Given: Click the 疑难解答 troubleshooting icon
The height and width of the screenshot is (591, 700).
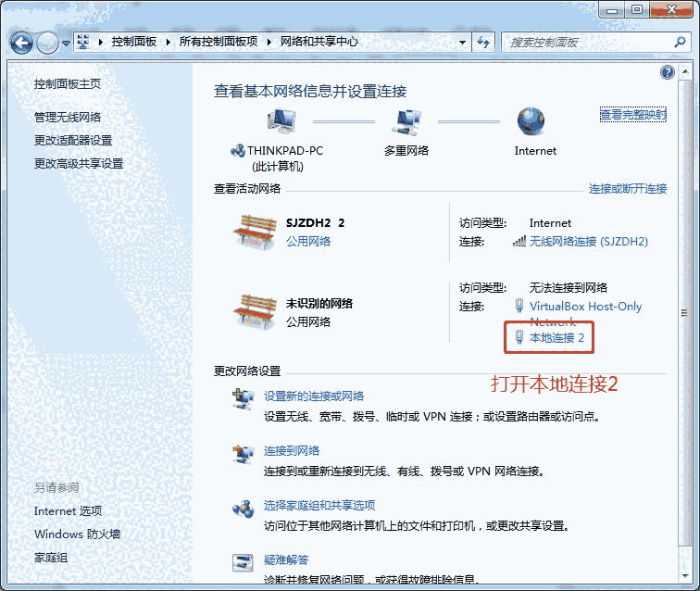Looking at the screenshot, I should tap(243, 562).
